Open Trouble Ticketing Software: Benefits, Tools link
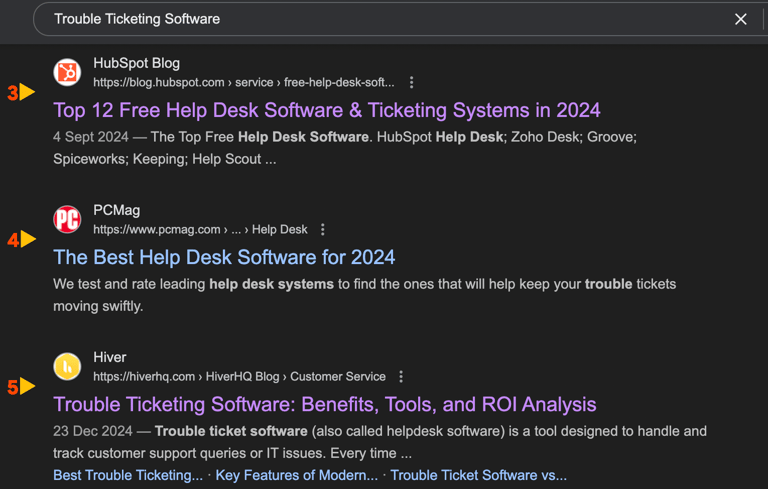 (x=325, y=404)
